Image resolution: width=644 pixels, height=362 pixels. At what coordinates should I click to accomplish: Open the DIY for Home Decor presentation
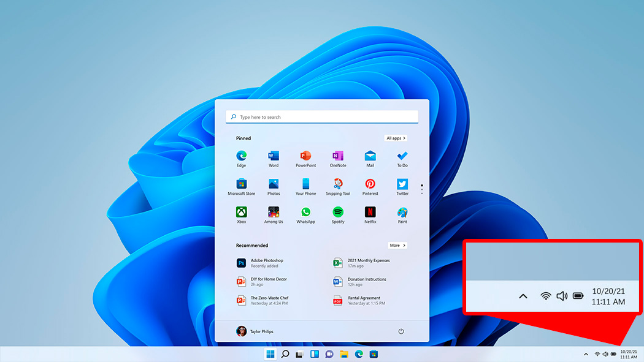point(262,282)
